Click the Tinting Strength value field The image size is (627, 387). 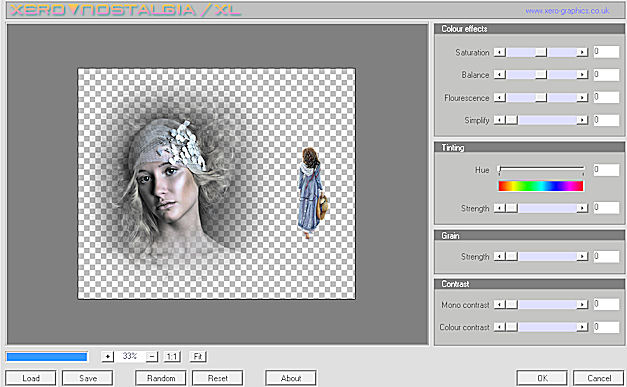pyautogui.click(x=606, y=207)
